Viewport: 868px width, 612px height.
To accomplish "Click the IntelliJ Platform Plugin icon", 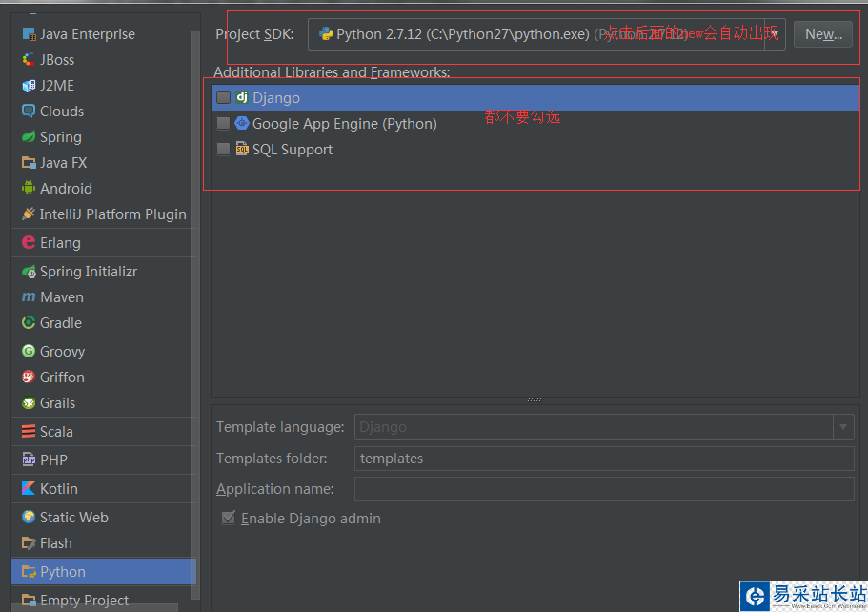I will coord(29,214).
